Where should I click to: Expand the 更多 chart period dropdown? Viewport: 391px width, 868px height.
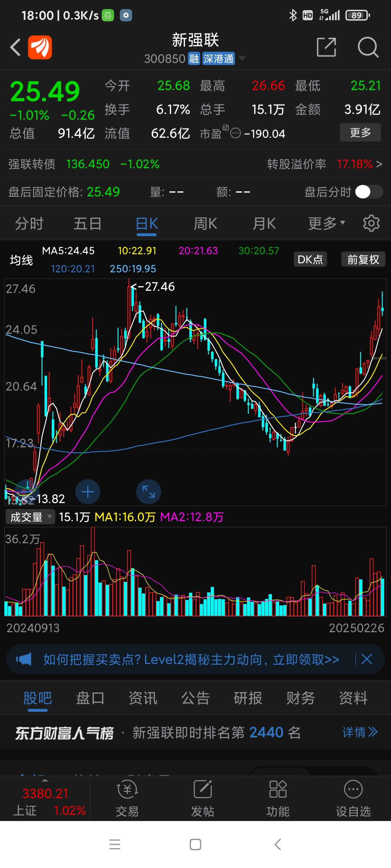[327, 223]
